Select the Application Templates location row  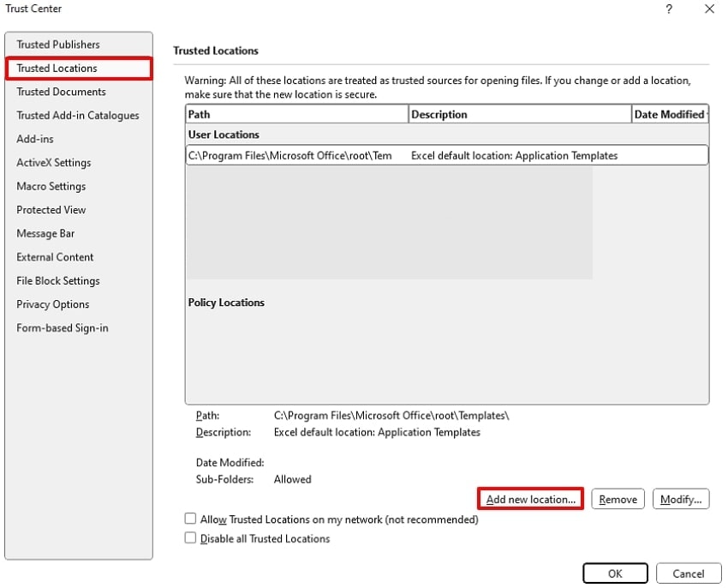447,156
